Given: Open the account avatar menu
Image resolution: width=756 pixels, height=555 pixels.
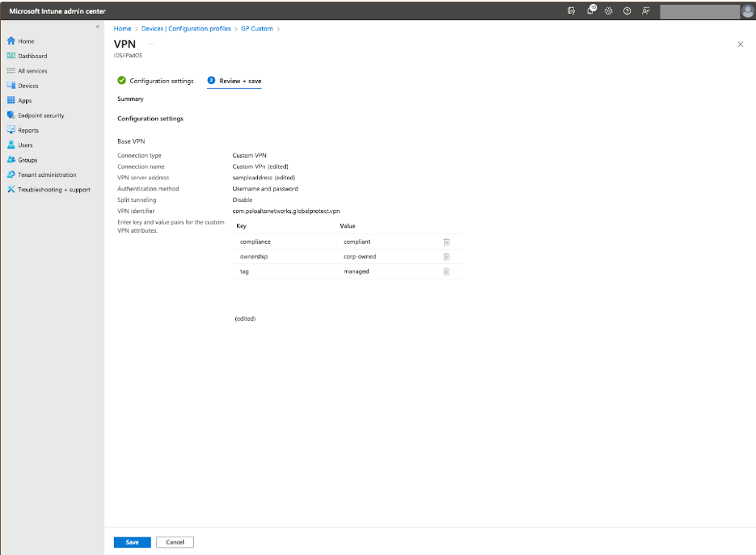Looking at the screenshot, I should pos(745,11).
